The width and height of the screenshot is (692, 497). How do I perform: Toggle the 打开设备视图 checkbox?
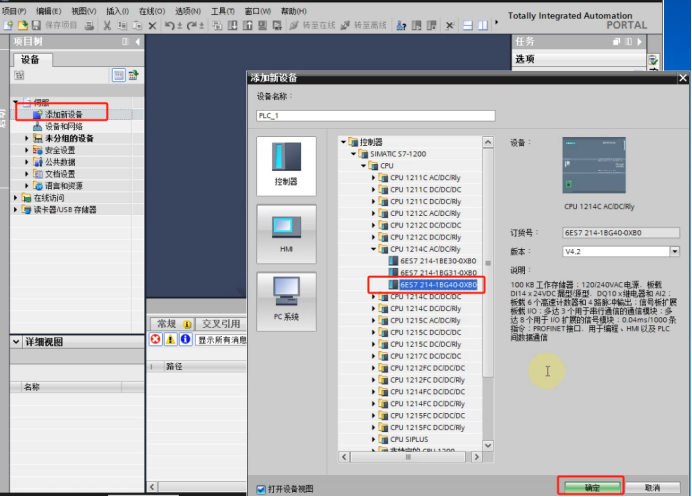click(x=261, y=489)
